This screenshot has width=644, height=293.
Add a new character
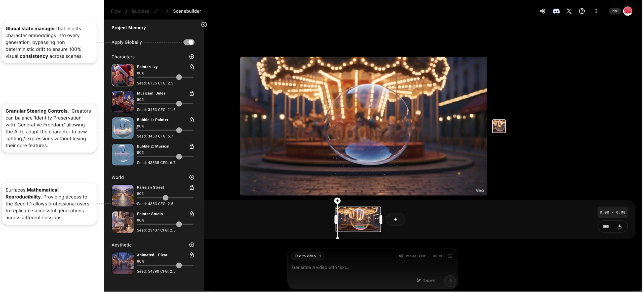coord(192,57)
